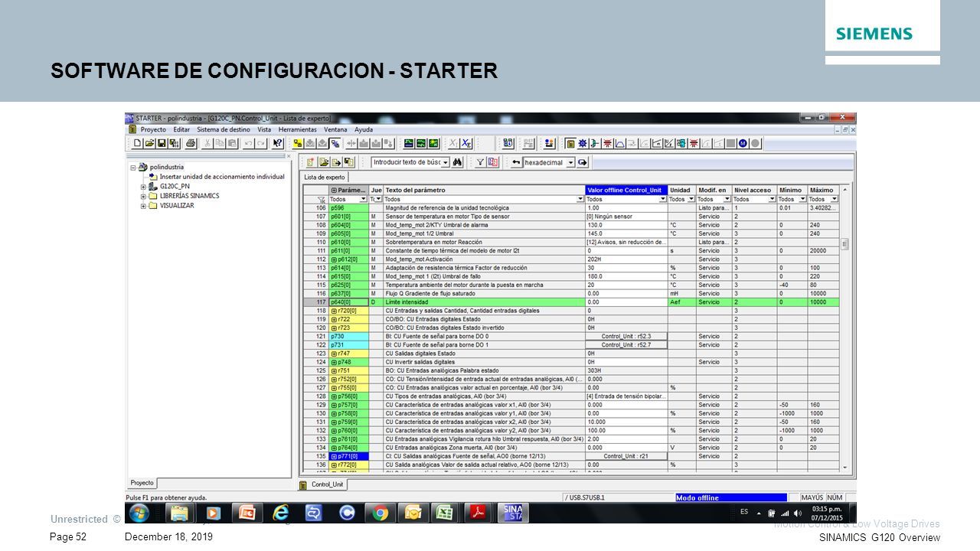This screenshot has width=980, height=551.
Task: Click the scrollbar down arrow of parameter list
Action: pos(844,467)
